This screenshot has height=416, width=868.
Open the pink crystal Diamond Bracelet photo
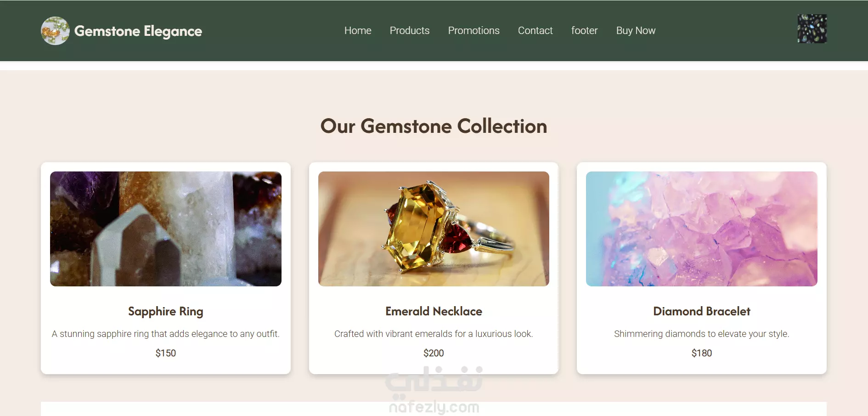[x=702, y=229]
